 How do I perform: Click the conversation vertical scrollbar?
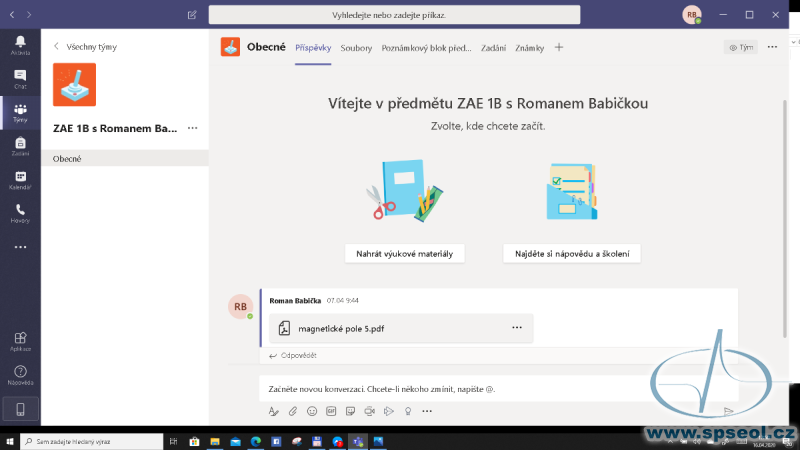coord(785,219)
